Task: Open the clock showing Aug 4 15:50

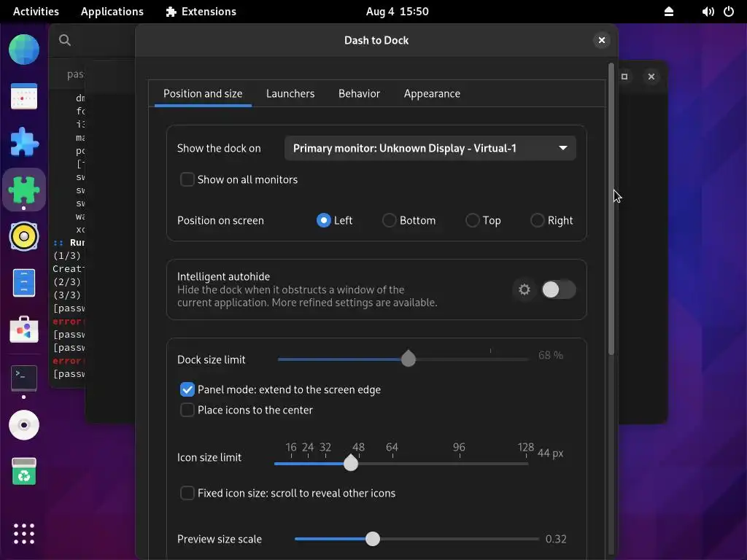Action: pyautogui.click(x=398, y=12)
